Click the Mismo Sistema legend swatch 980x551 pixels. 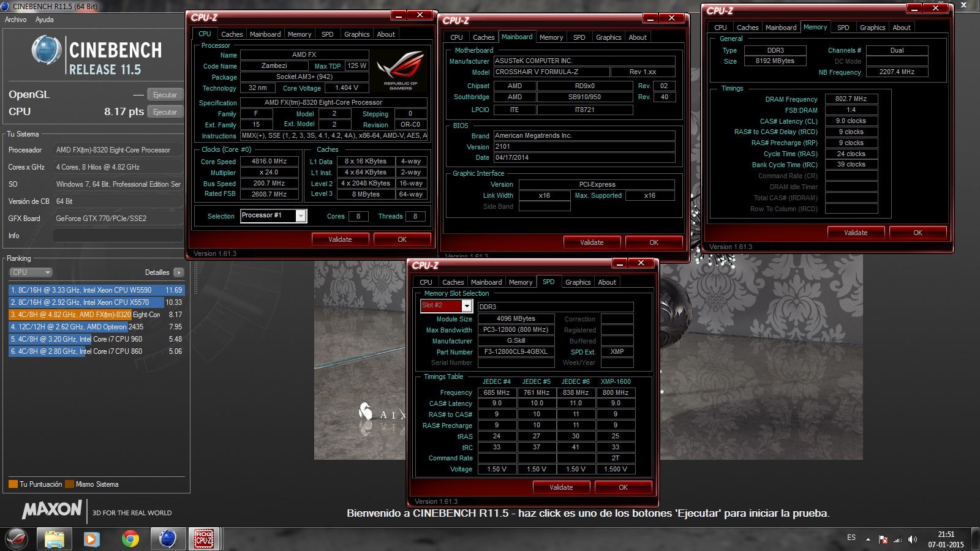click(x=69, y=484)
